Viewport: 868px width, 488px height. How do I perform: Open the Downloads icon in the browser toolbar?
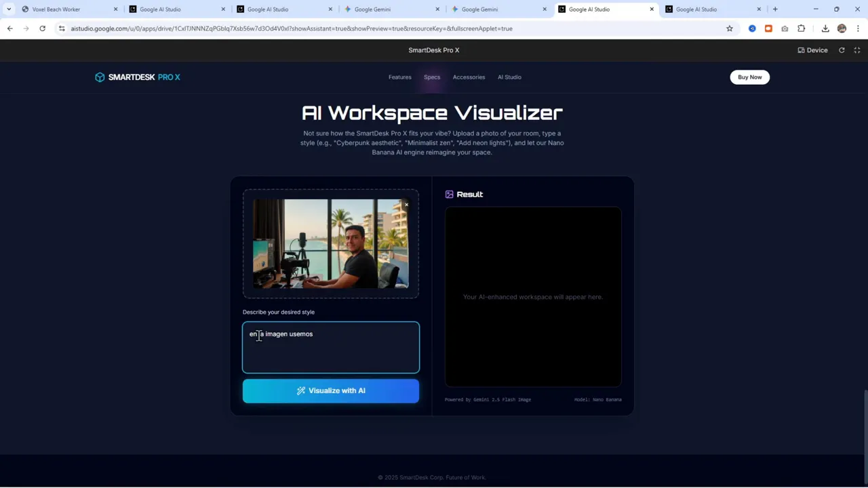(x=826, y=28)
